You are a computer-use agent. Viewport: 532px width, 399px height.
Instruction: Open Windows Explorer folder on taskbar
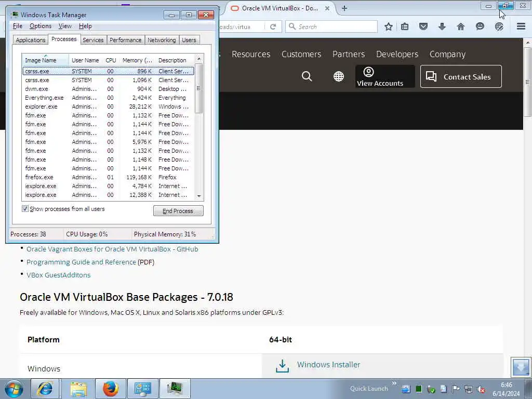pos(79,389)
